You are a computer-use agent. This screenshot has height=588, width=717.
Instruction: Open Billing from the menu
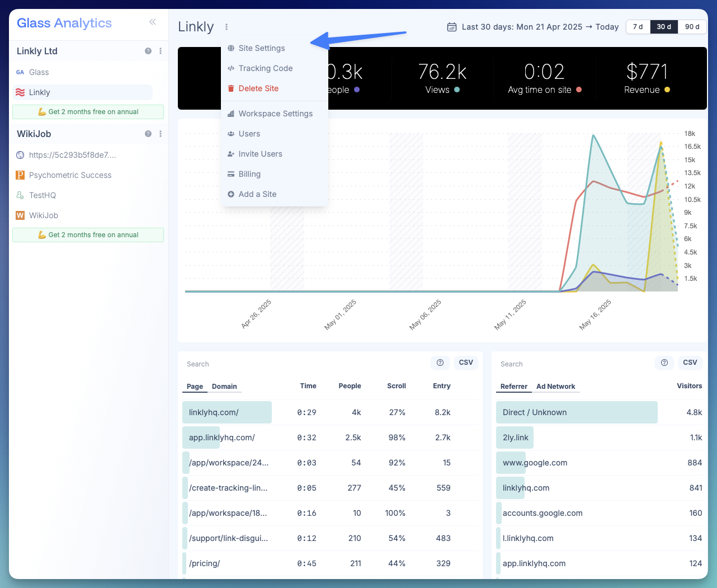[275, 174]
